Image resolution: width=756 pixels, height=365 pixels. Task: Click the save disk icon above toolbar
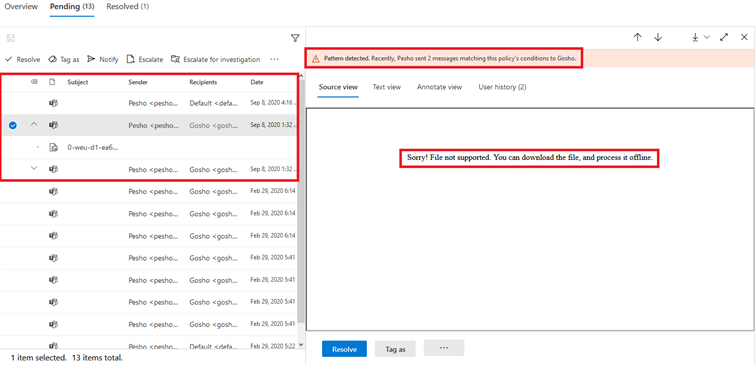point(11,38)
